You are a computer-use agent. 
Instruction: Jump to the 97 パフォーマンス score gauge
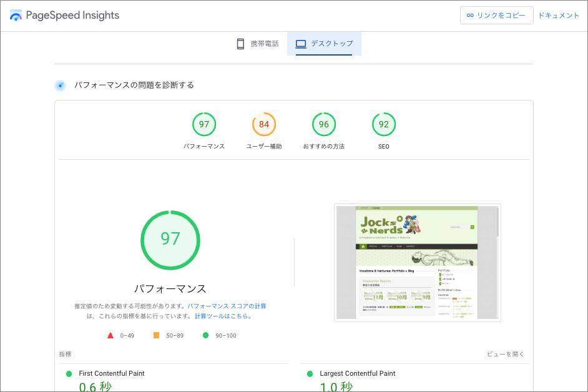pos(204,125)
